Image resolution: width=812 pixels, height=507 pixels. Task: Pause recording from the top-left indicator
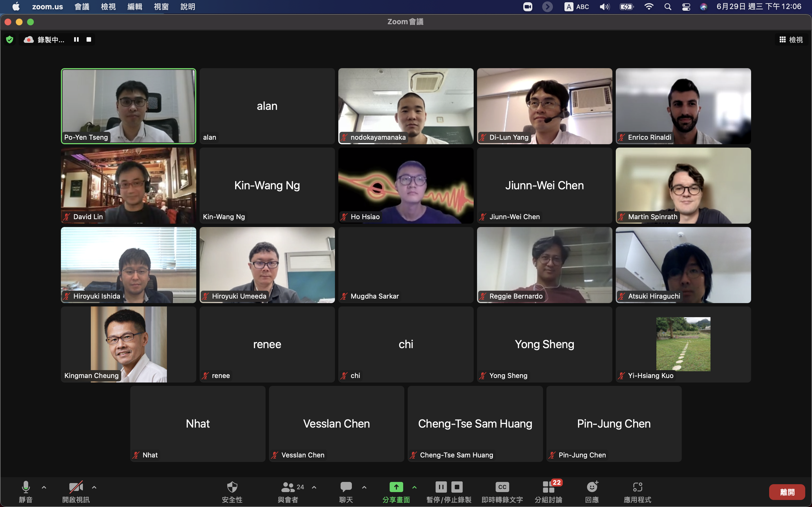[x=76, y=39]
